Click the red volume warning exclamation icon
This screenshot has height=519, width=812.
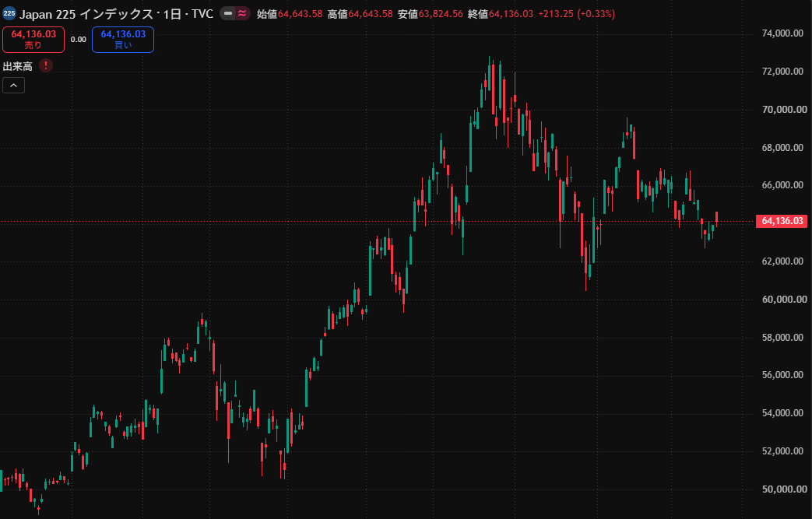[46, 65]
